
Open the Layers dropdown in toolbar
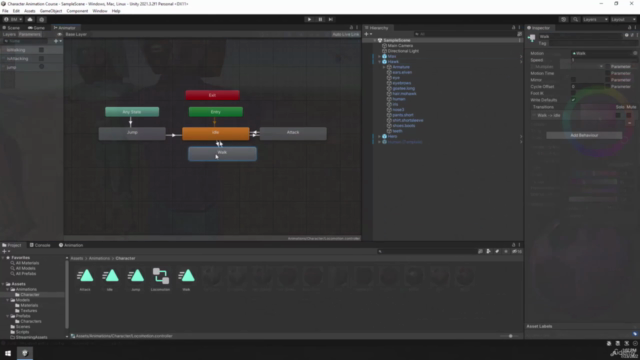point(595,19)
